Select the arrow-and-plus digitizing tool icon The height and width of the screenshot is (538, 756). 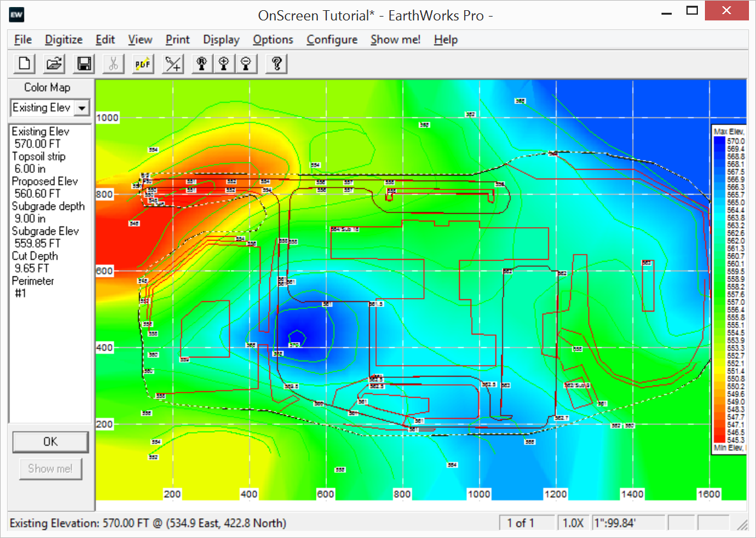(173, 64)
